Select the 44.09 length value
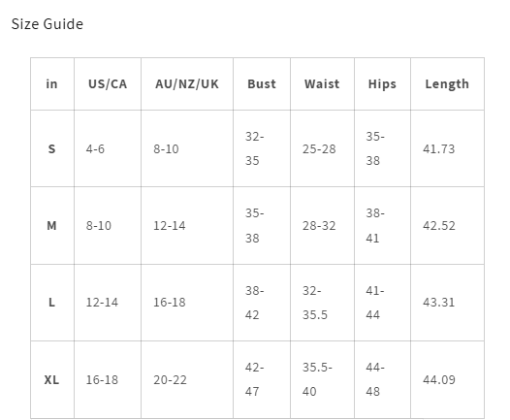510x420 pixels. point(439,379)
